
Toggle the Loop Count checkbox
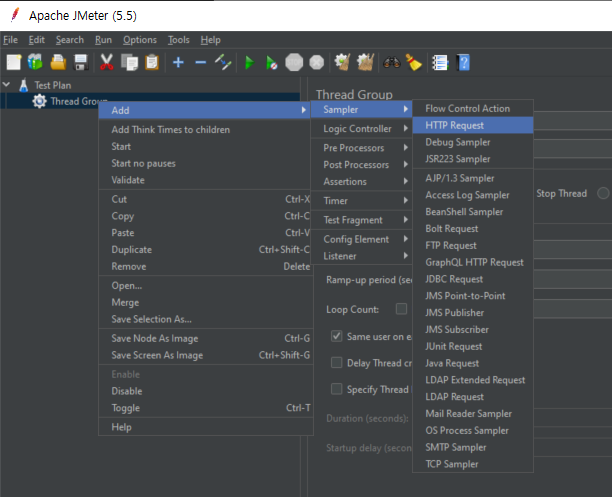401,309
